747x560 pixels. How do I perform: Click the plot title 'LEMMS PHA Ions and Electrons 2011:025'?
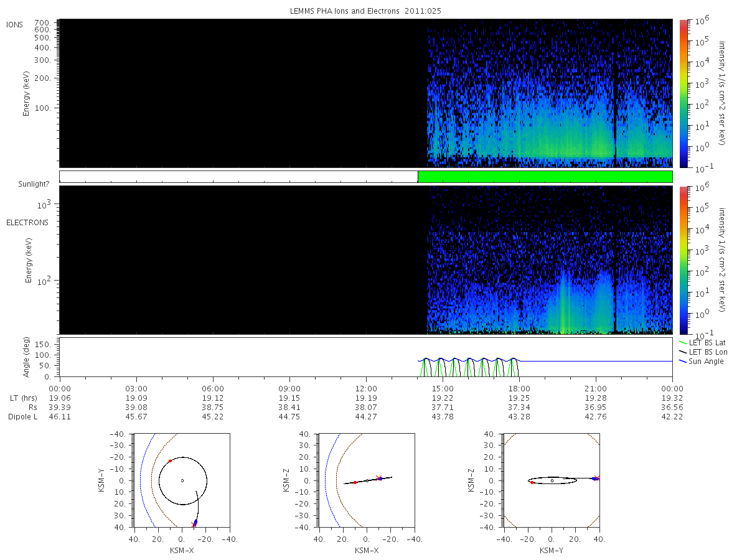pyautogui.click(x=365, y=11)
